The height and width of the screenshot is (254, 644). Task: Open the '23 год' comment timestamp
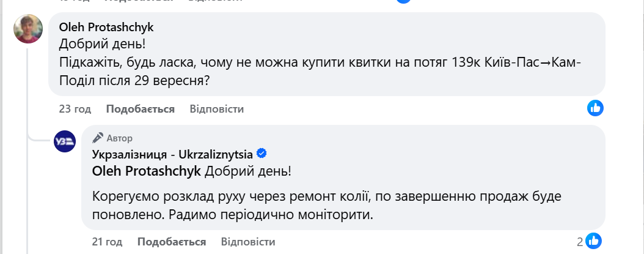pos(75,109)
